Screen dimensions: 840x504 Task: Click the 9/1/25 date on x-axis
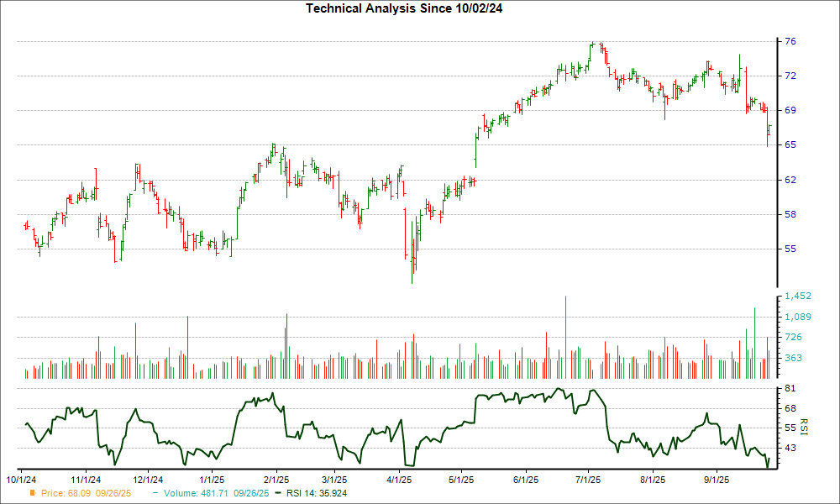point(716,480)
